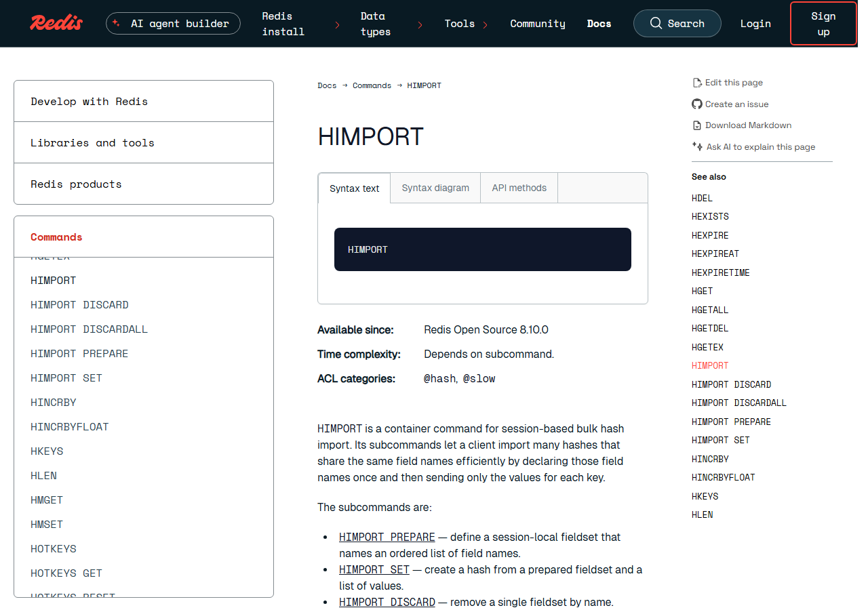Image resolution: width=868 pixels, height=610 pixels.
Task: Click the magnifier icon in Search
Action: (x=656, y=23)
